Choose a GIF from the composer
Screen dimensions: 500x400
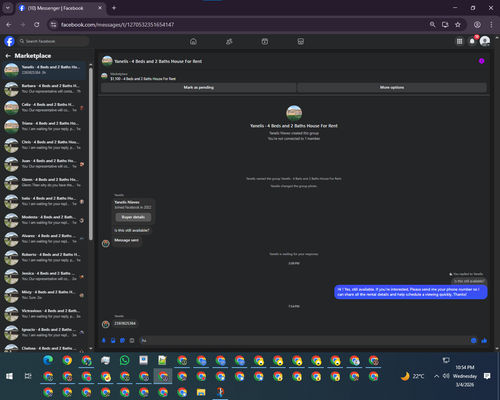132,340
